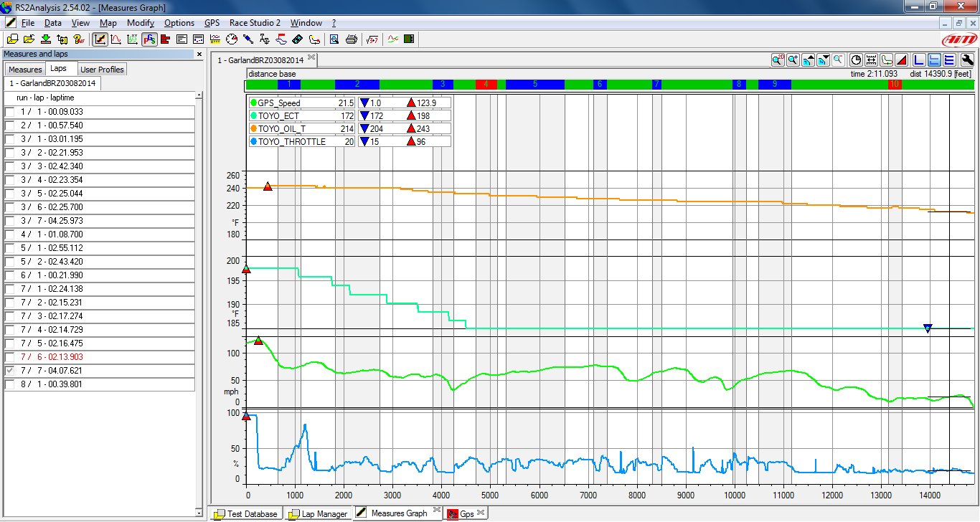Click the GPS toolbar icon
This screenshot has height=522, width=980.
click(149, 39)
